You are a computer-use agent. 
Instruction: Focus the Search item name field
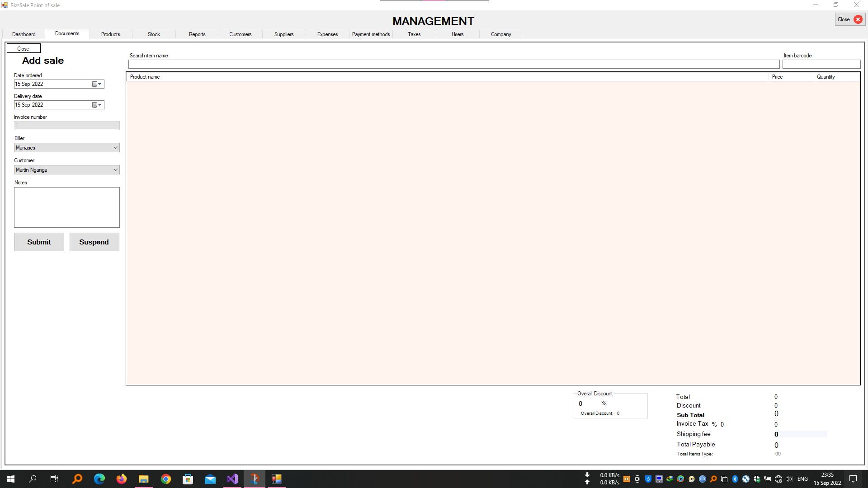coord(453,65)
